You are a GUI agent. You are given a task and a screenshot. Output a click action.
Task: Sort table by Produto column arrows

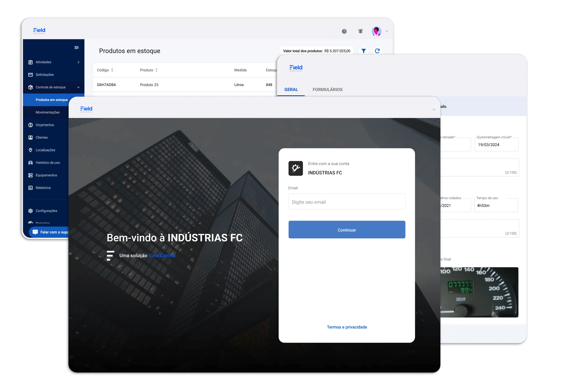coord(156,70)
